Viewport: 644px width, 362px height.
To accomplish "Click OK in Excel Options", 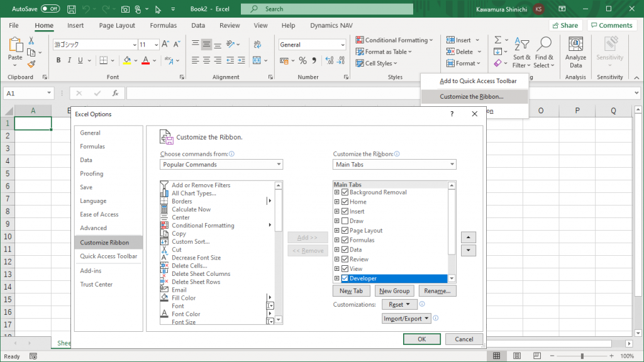I will coord(422,339).
